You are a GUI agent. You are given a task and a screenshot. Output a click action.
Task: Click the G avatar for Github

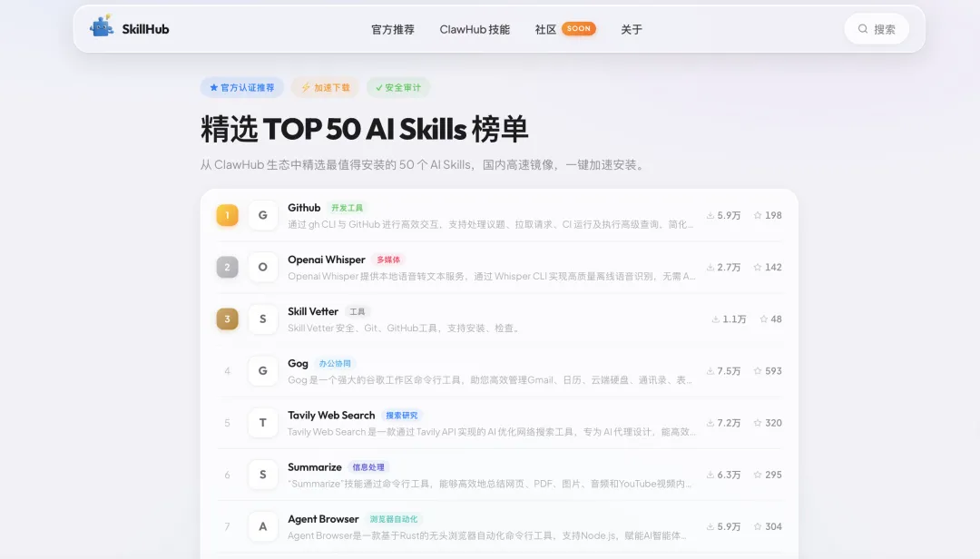coord(263,215)
